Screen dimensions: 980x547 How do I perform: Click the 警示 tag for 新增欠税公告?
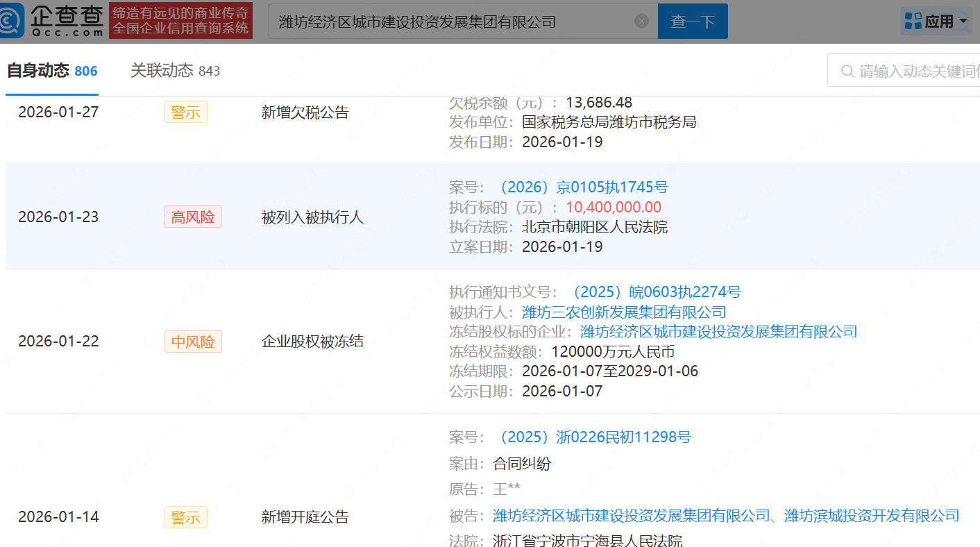coord(185,112)
